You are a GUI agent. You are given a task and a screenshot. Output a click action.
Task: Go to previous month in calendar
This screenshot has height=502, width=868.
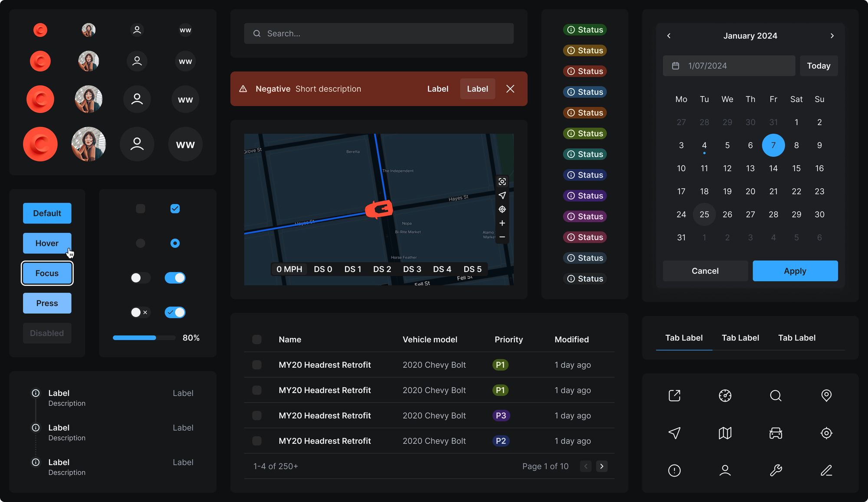[669, 36]
